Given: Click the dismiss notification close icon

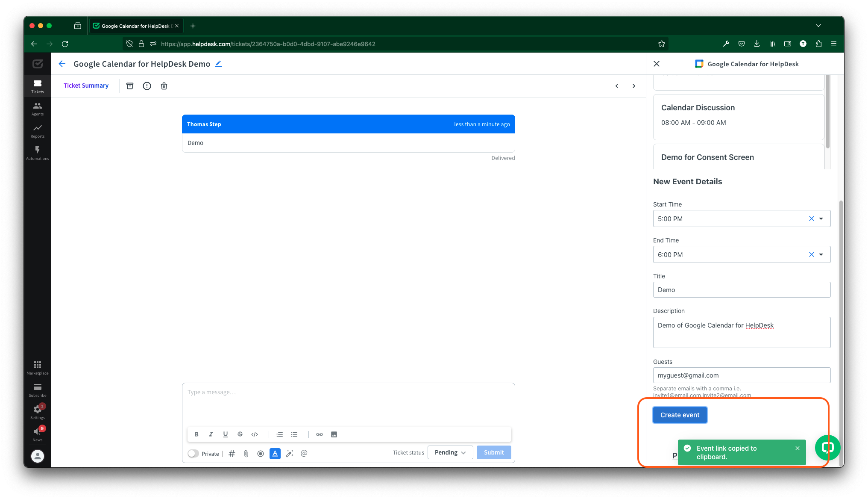Looking at the screenshot, I should point(797,448).
